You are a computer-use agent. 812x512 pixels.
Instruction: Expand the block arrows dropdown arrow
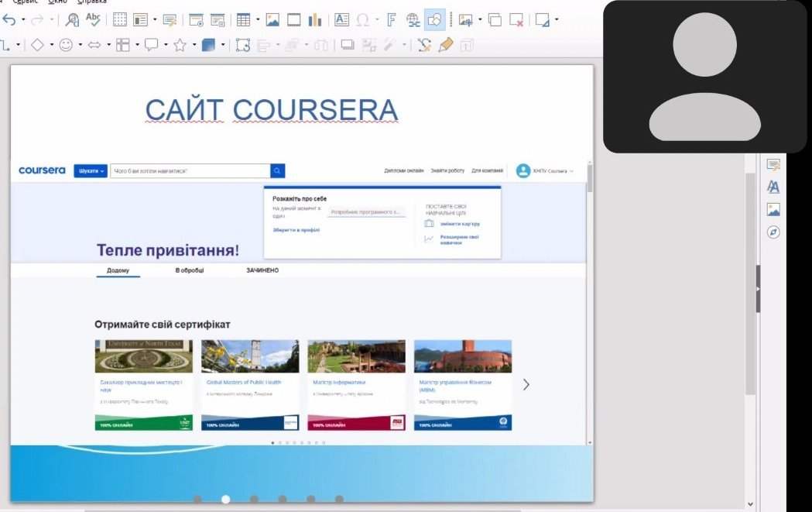pos(108,45)
